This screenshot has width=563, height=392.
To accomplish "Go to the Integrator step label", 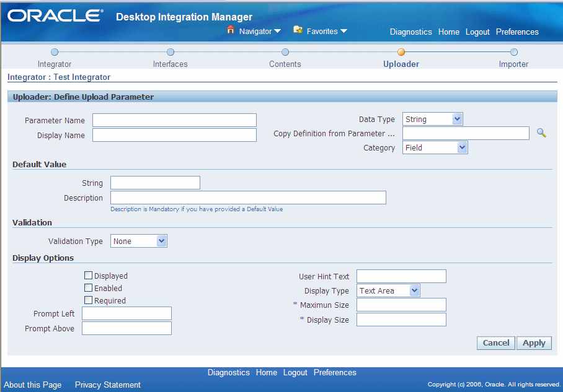I will point(55,64).
